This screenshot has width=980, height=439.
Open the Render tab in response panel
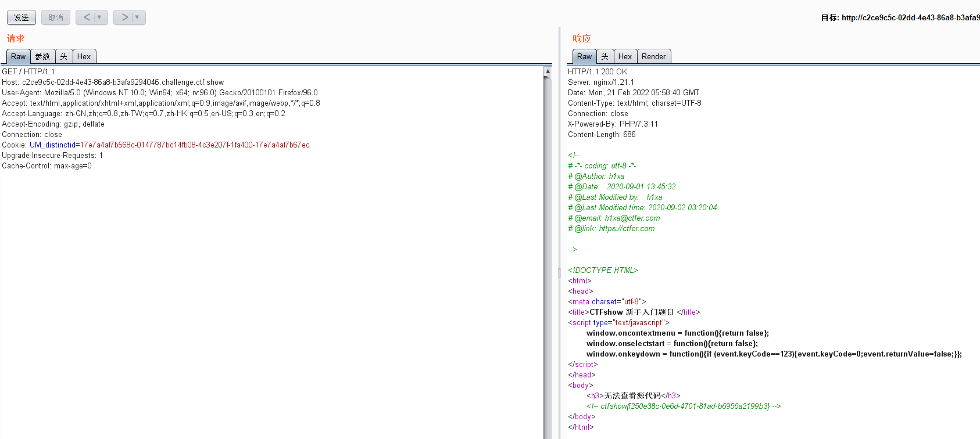pyautogui.click(x=654, y=56)
